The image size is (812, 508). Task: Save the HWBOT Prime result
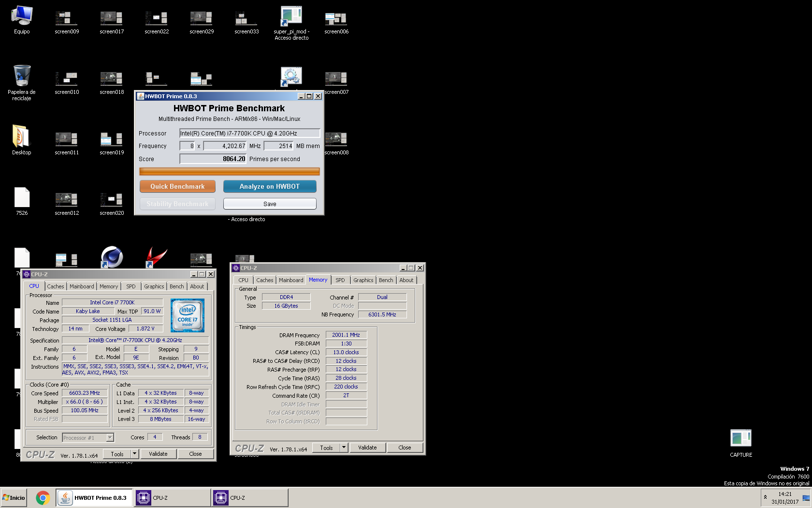coord(270,204)
